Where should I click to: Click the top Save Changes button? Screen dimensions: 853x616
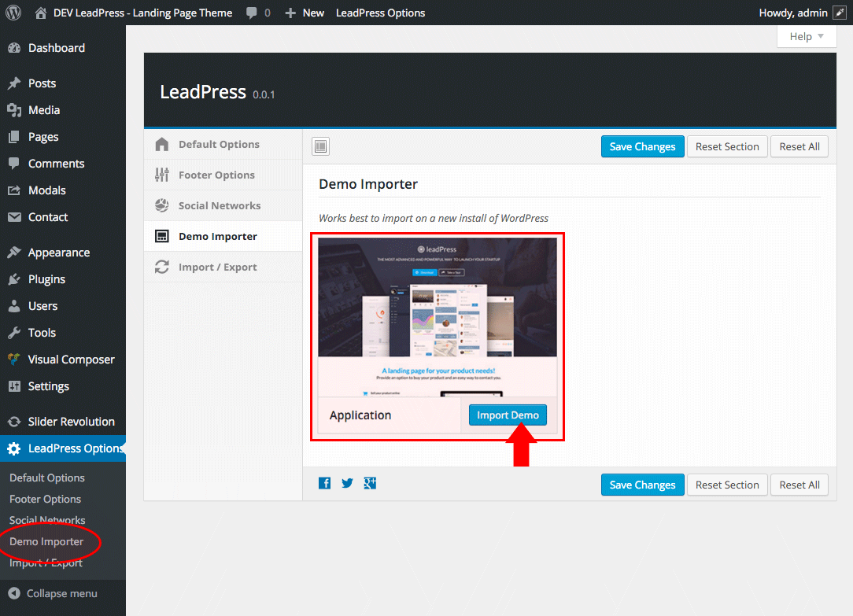tap(642, 147)
